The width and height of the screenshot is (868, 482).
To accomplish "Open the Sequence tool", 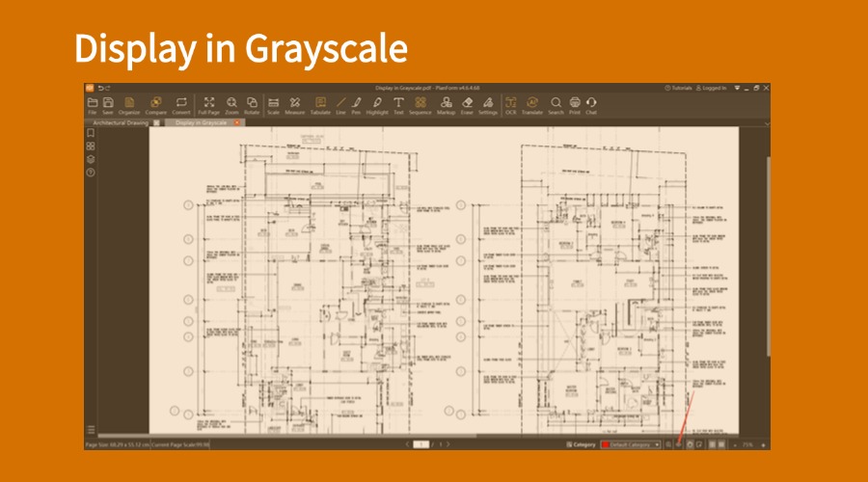I will [x=420, y=105].
